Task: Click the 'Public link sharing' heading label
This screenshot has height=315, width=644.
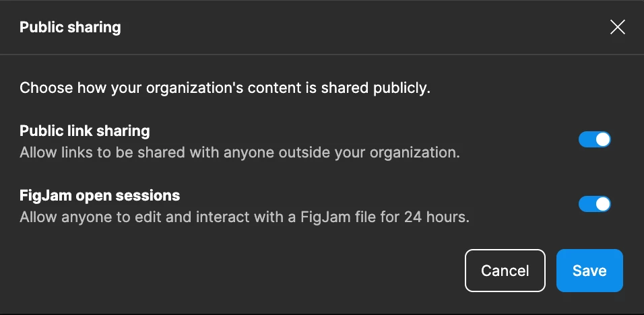Action: point(85,131)
